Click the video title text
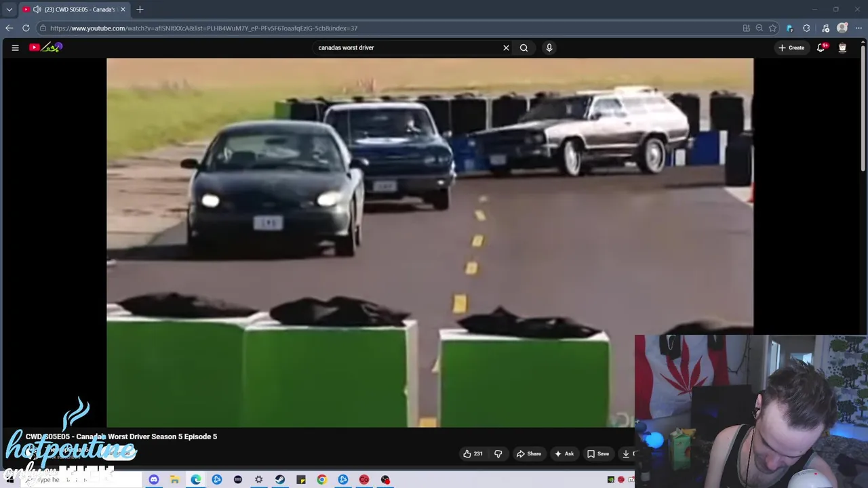The height and width of the screenshot is (488, 868). pos(121,436)
